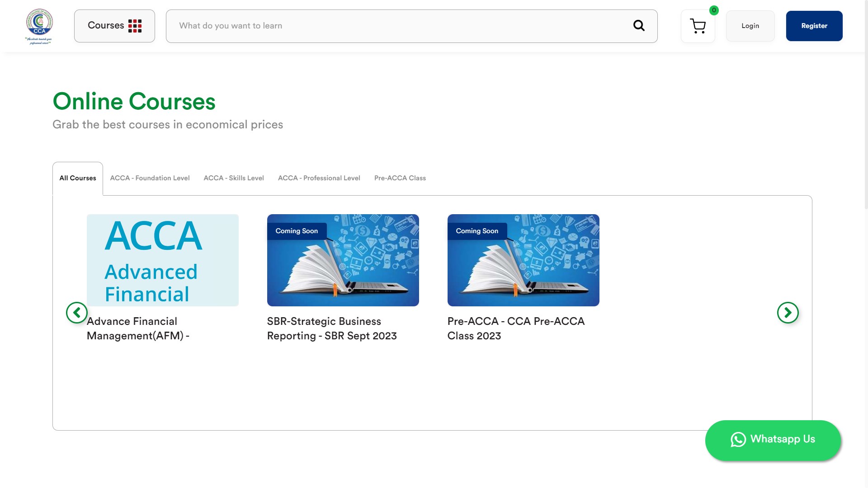Open the Pre-ACCA Class tab
Screen dimensions: 868x488
point(400,178)
